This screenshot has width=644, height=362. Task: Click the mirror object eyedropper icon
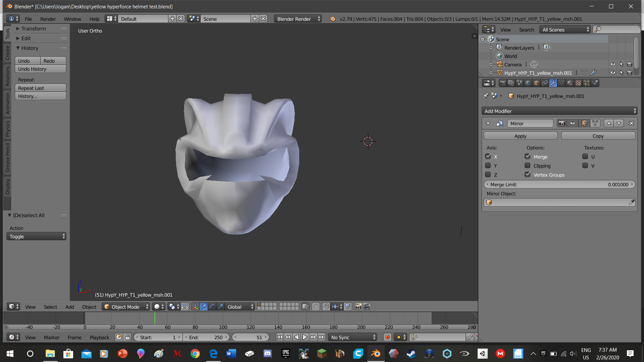(x=631, y=202)
